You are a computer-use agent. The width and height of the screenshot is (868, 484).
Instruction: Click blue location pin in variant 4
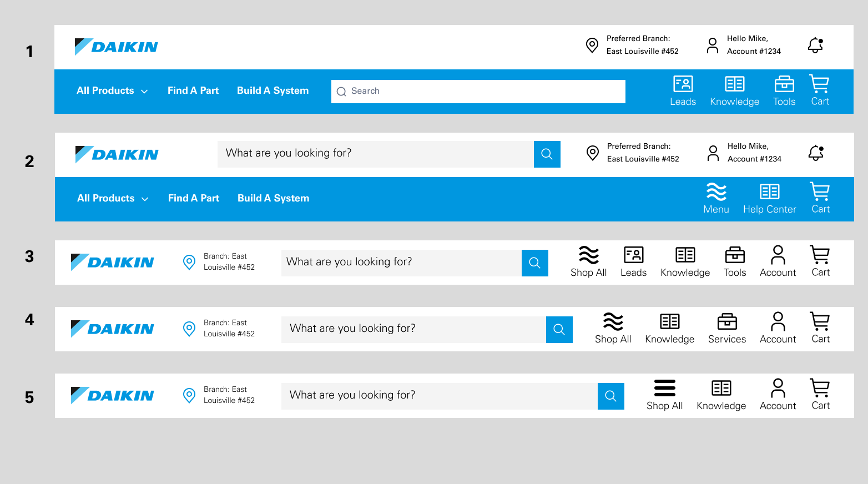189,329
